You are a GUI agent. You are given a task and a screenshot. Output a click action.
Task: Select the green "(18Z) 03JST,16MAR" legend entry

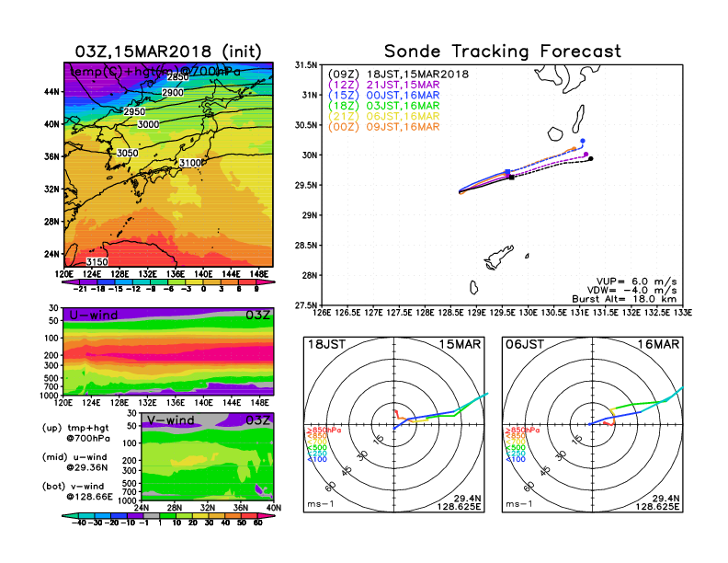(x=384, y=106)
